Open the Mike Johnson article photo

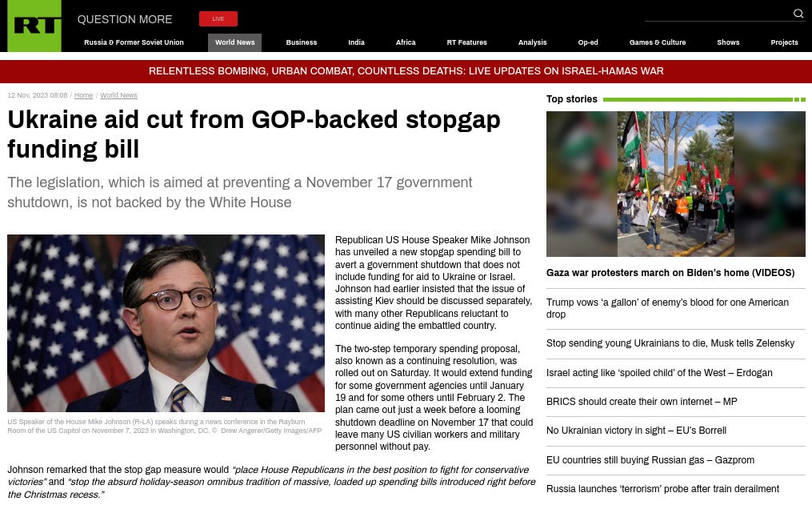(x=166, y=323)
